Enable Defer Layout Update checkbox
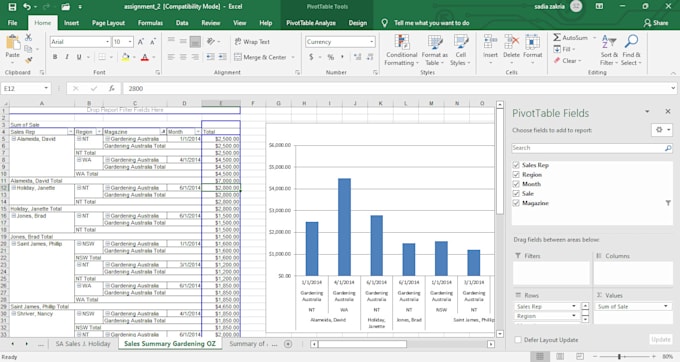 pos(518,340)
